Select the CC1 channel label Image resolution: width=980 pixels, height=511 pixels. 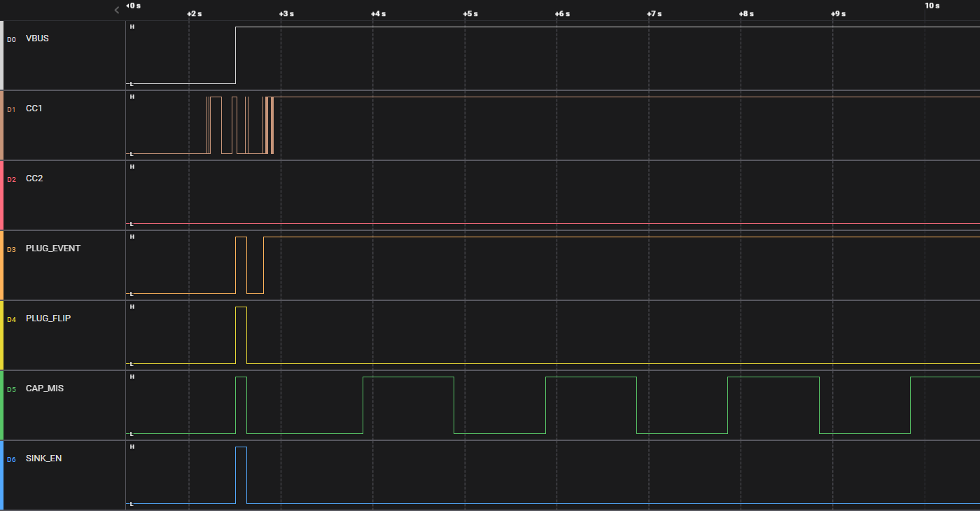(x=34, y=108)
